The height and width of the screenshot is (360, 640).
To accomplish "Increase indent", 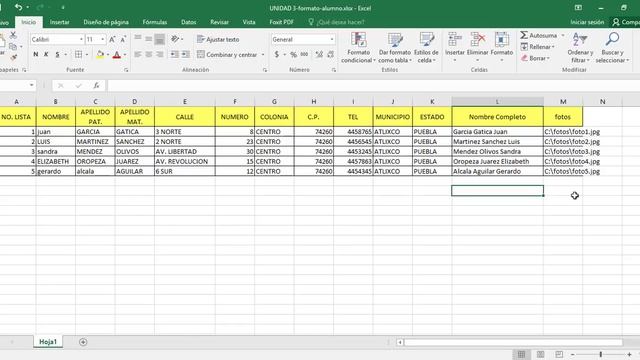I will (x=185, y=54).
